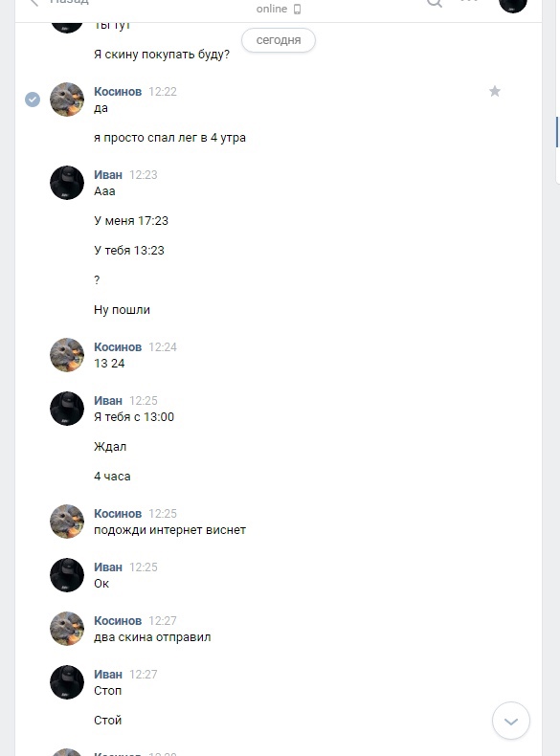Click Косинов's avatar next to 12:24 message
This screenshot has width=560, height=756.
[x=67, y=355]
